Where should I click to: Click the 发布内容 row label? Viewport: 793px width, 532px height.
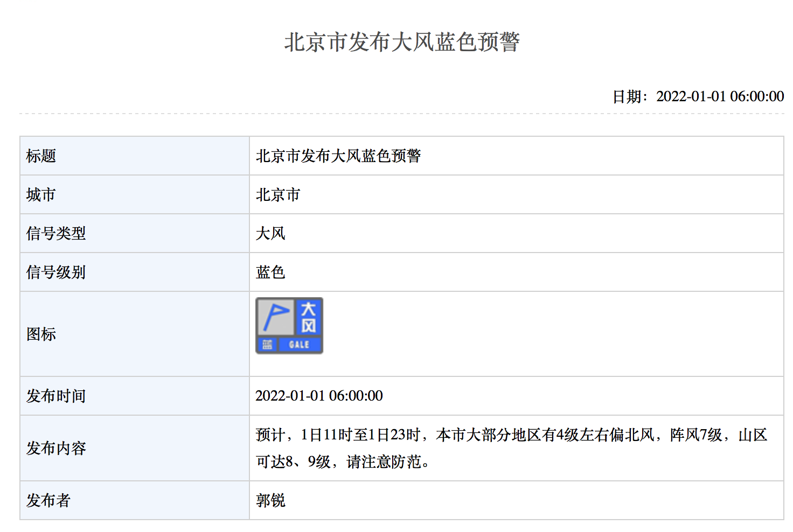pyautogui.click(x=56, y=449)
